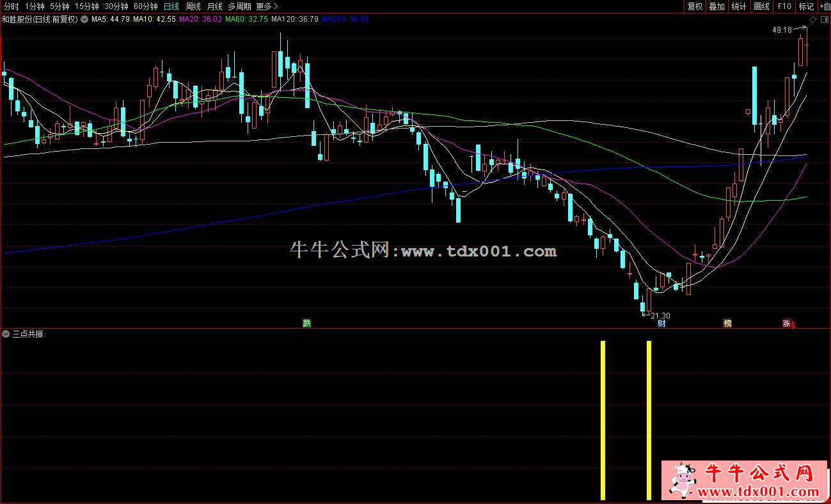This screenshot has height=504, width=831.
Task: Switch to the 30分钟 period tab
Action: (x=116, y=6)
